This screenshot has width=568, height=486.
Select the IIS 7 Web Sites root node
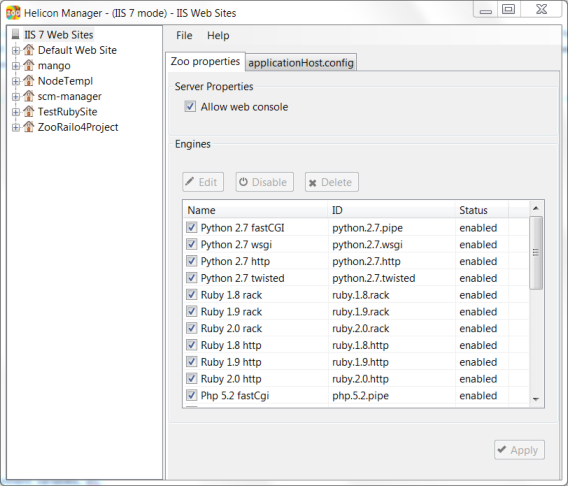click(x=59, y=35)
